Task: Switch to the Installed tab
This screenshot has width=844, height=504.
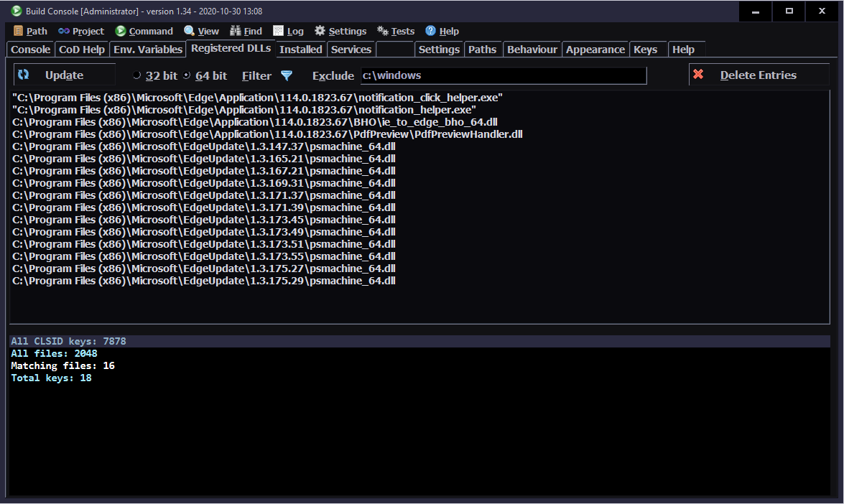Action: click(x=301, y=50)
